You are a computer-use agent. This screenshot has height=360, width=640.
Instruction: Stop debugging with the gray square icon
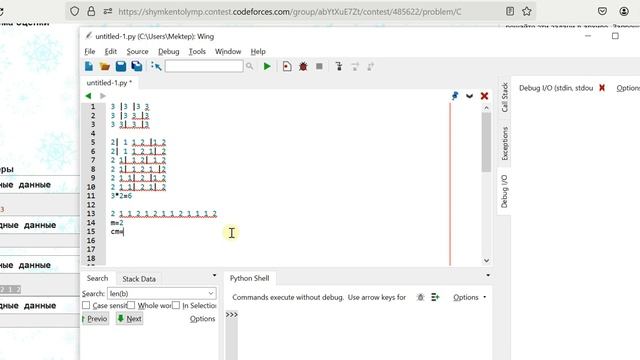(319, 66)
